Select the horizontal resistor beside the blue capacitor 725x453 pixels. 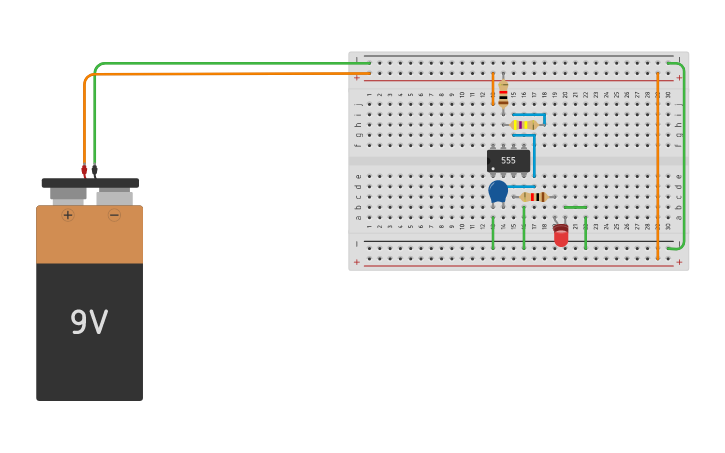coord(536,197)
